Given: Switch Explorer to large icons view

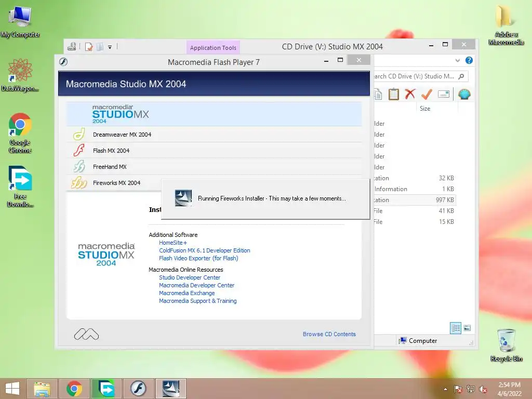Looking at the screenshot, I should (467, 328).
